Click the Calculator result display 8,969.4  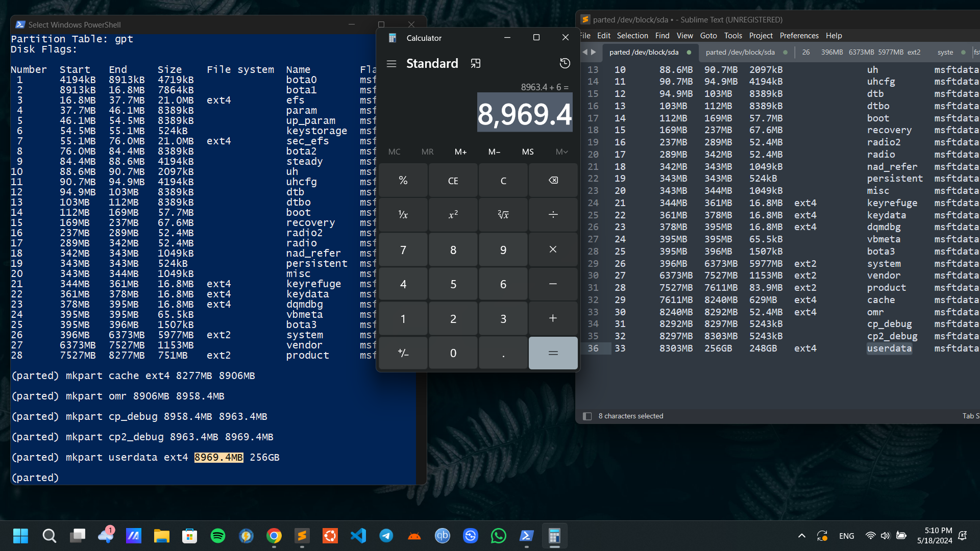524,113
